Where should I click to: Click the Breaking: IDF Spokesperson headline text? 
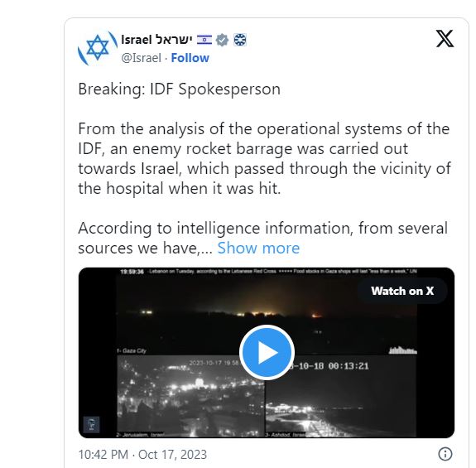(x=179, y=89)
